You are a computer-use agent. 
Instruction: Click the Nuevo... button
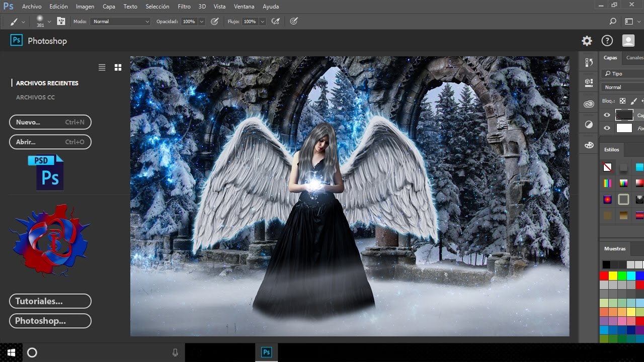(x=50, y=122)
